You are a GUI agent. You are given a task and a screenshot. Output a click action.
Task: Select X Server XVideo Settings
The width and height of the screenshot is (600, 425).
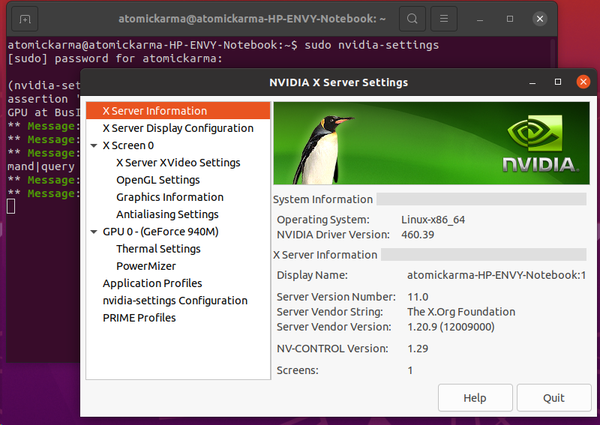(178, 163)
